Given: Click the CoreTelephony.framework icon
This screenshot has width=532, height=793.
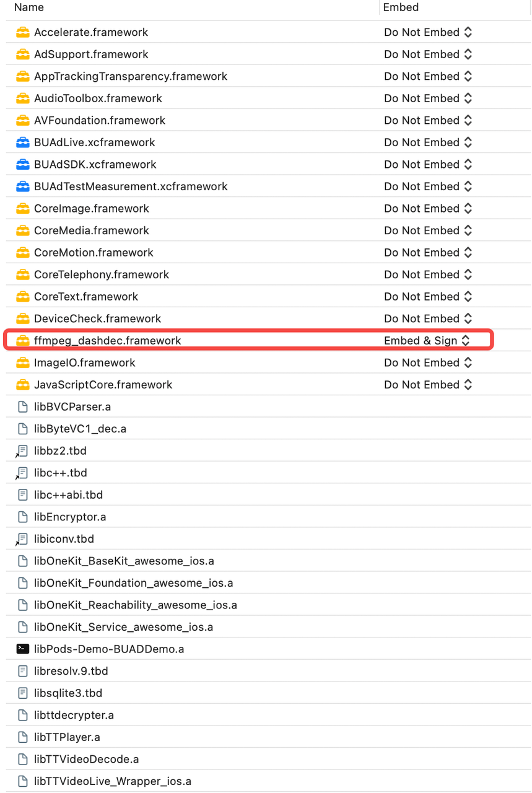Looking at the screenshot, I should click(23, 274).
